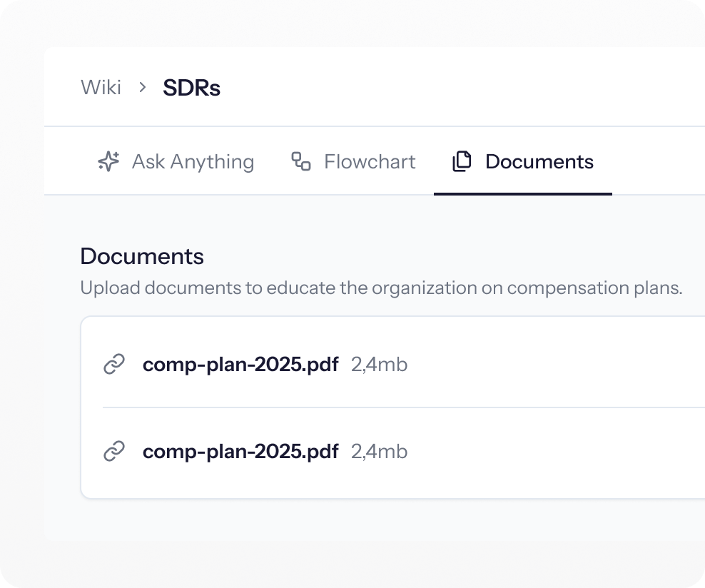Screen dimensions: 705x588
Task: Select the Documents tab label
Action: point(539,162)
